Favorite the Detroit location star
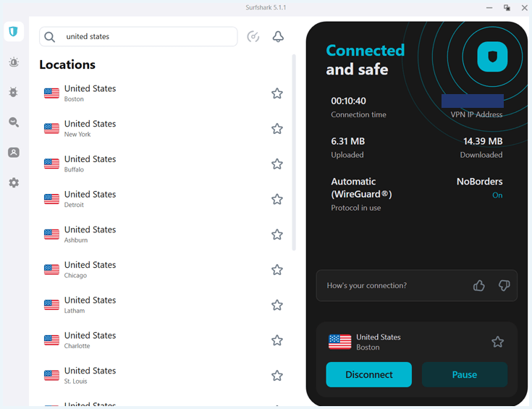 click(x=276, y=199)
